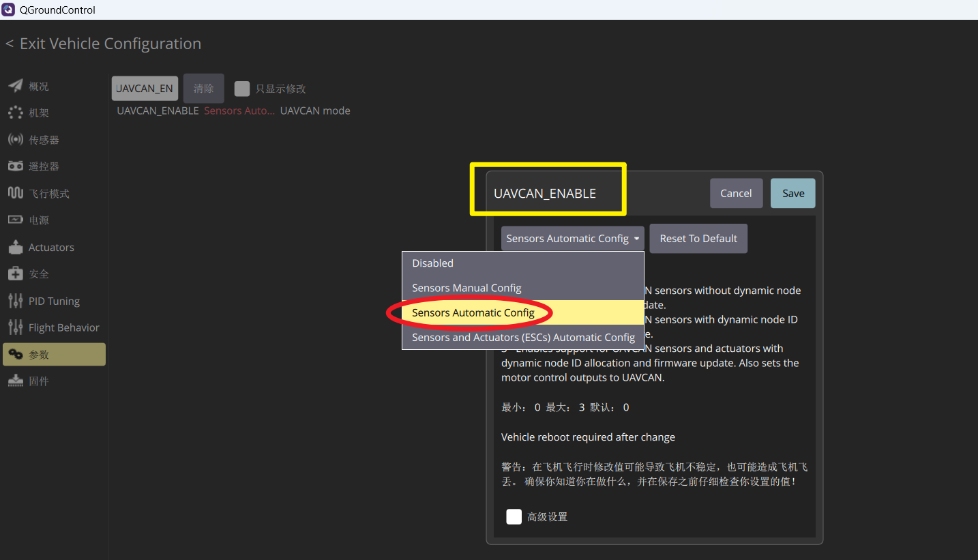Open the 机架 airframe tab
Viewport: 978px width, 560px height.
54,113
